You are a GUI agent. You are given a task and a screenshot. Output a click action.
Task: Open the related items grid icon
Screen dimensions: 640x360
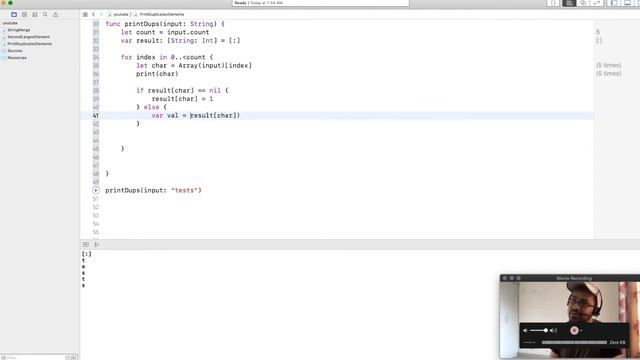tap(85, 14)
